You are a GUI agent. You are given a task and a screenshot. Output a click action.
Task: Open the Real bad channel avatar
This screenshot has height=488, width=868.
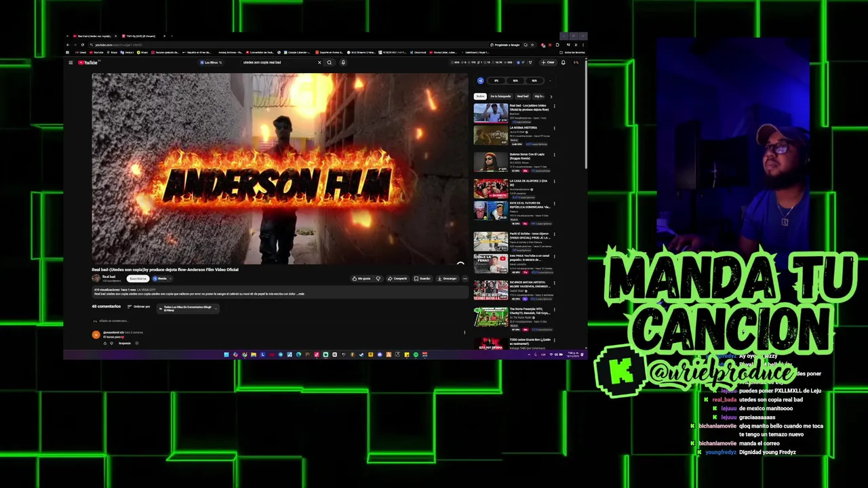click(96, 279)
